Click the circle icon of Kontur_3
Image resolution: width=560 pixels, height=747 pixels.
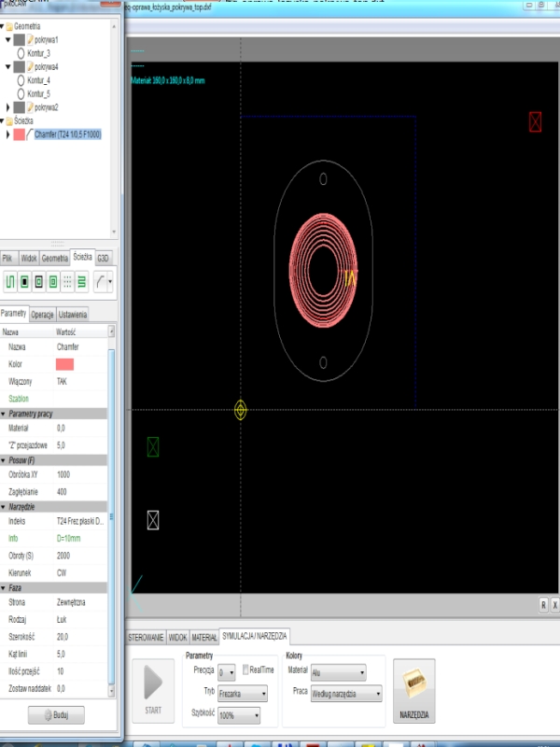21,53
